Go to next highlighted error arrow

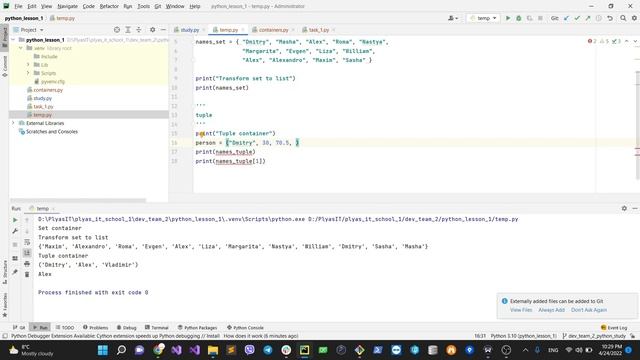click(x=635, y=41)
